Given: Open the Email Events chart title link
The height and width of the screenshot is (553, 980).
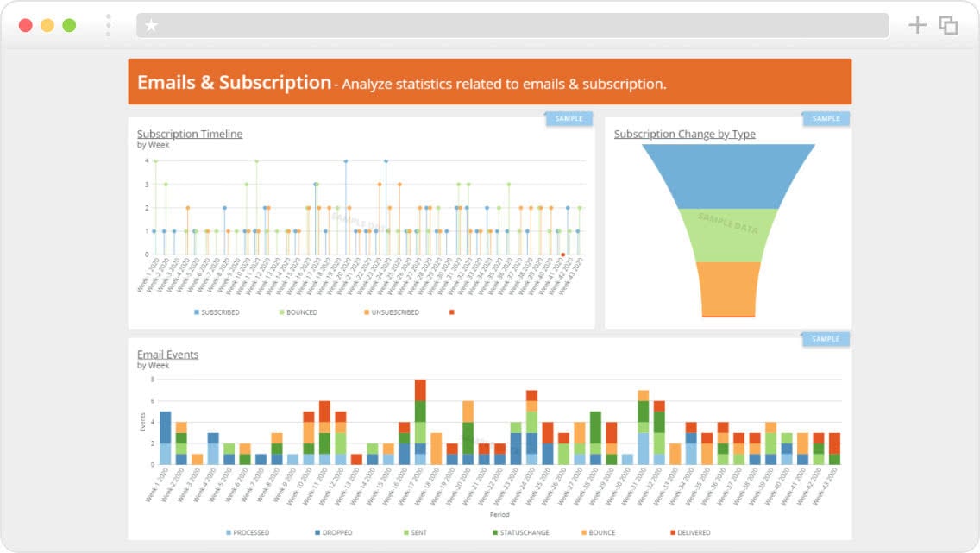Looking at the screenshot, I should point(167,355).
